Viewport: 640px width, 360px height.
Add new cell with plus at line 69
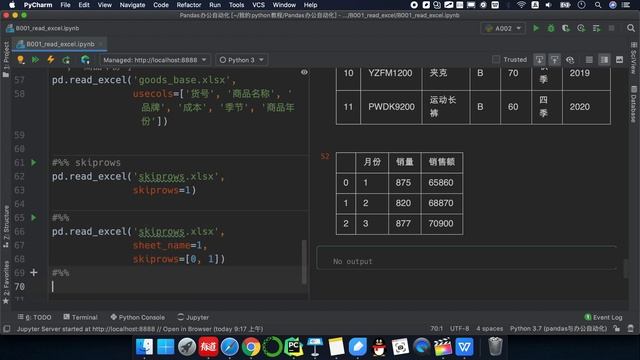(x=34, y=272)
